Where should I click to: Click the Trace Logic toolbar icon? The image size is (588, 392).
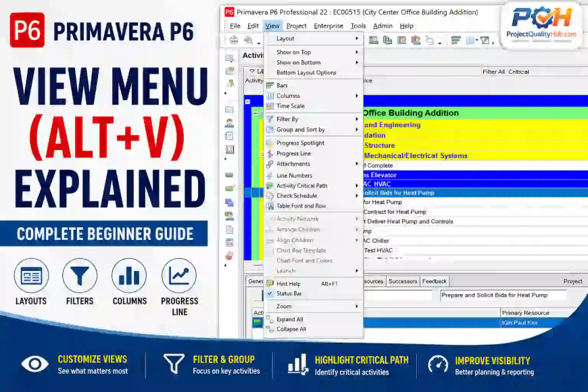click(430, 40)
